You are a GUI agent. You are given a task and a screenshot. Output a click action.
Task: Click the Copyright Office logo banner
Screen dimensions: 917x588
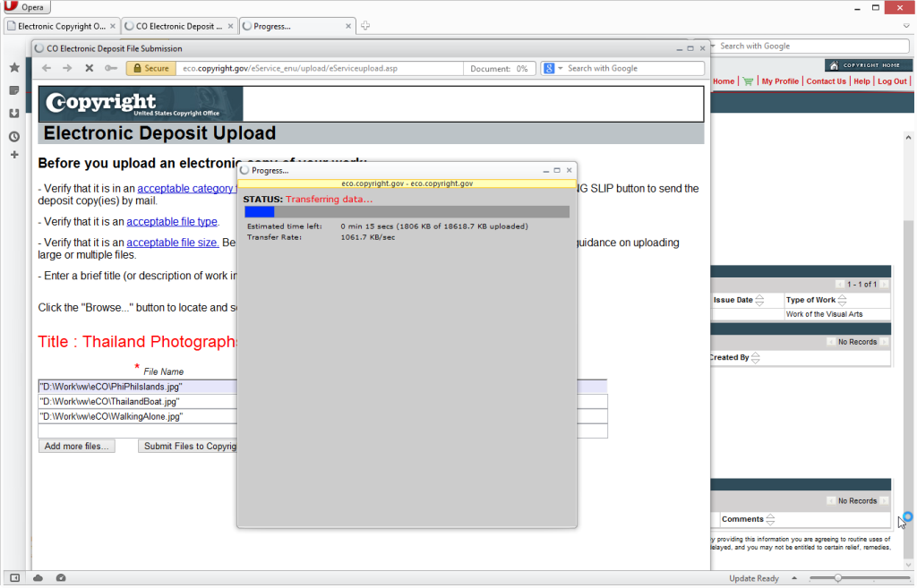coord(141,104)
